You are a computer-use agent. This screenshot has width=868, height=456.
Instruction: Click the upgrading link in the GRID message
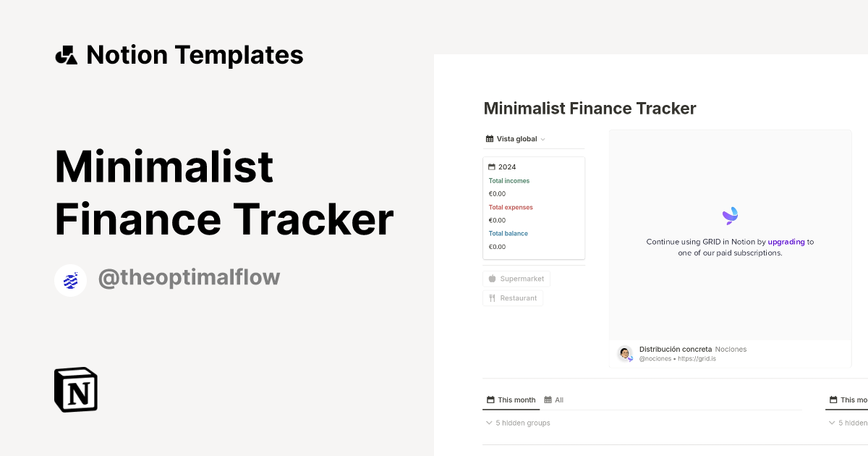(x=786, y=241)
